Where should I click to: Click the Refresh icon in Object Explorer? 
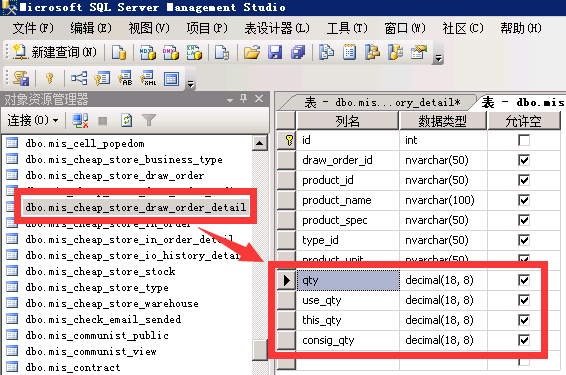(x=126, y=121)
